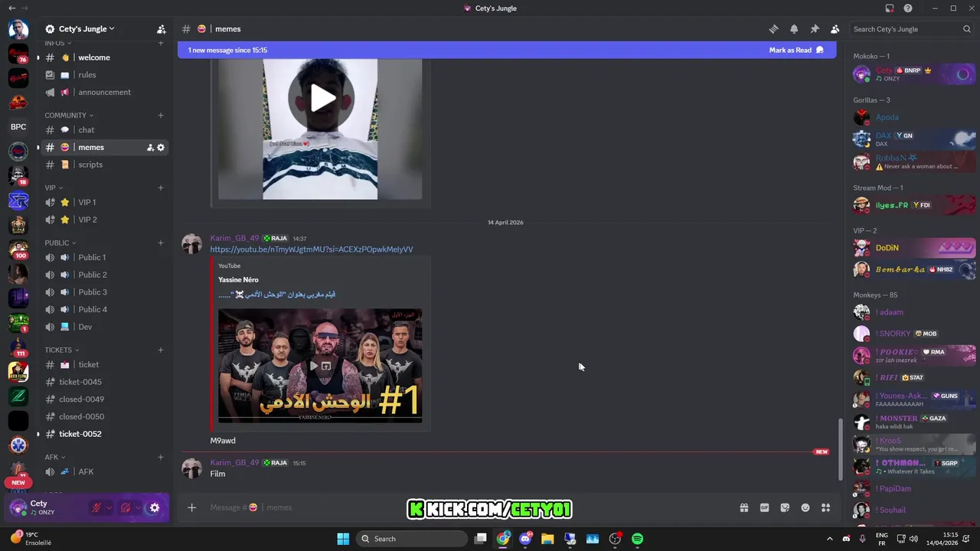Create channel in VIP category
The image size is (980, 551).
[161, 187]
